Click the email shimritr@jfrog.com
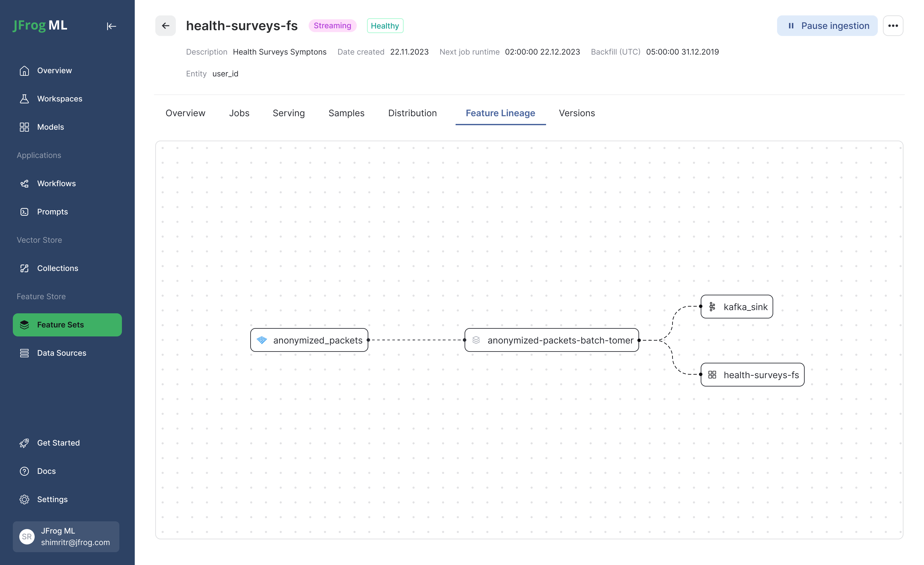This screenshot has width=924, height=565. [x=75, y=542]
